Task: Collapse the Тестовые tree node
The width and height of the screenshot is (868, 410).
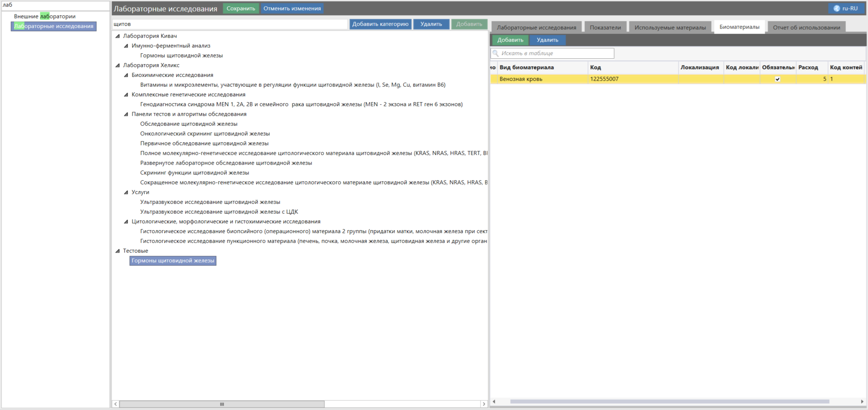Action: 118,251
